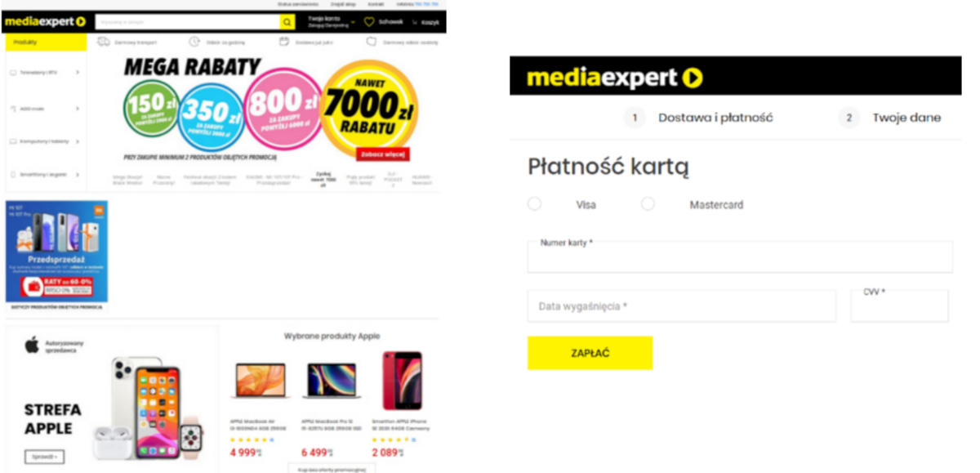Click the clock pickup-in-an-hour icon
Screen dimensions: 980x473
pyautogui.click(x=194, y=42)
